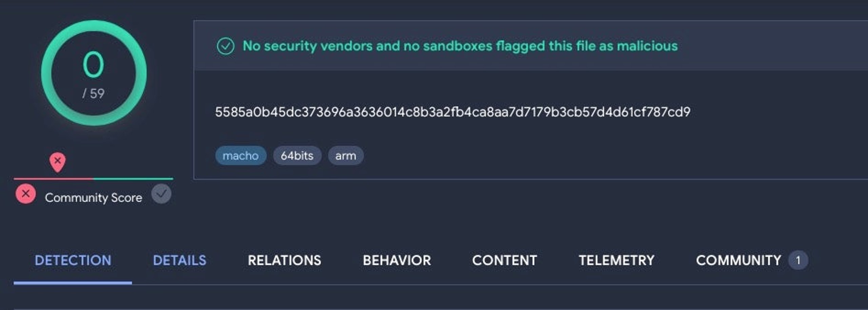Select the 64bits tag pill

[x=297, y=156]
